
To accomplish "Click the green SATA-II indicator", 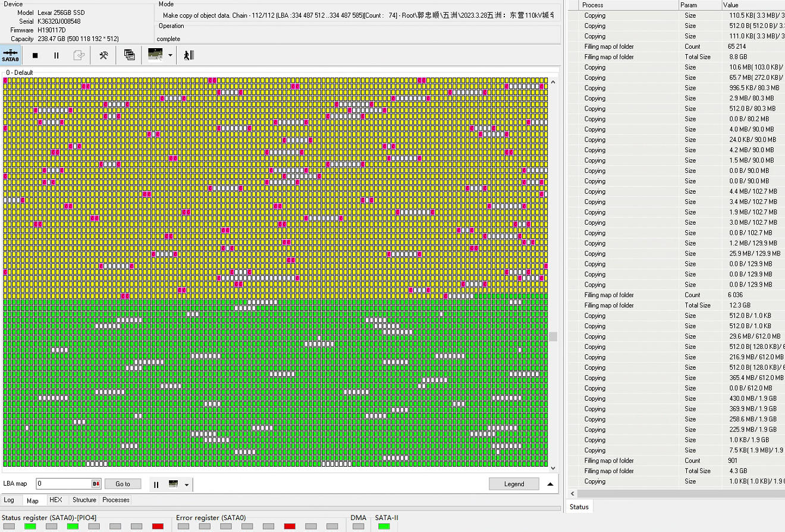I will [x=384, y=526].
